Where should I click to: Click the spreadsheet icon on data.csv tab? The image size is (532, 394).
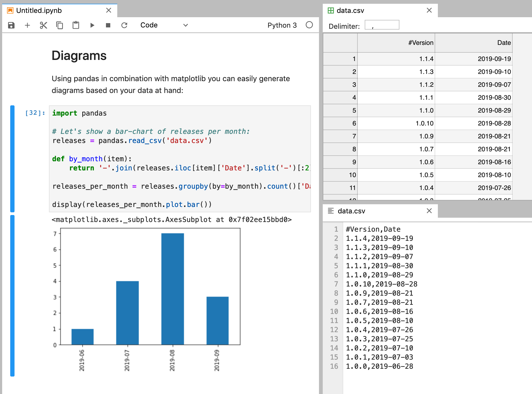(x=331, y=10)
